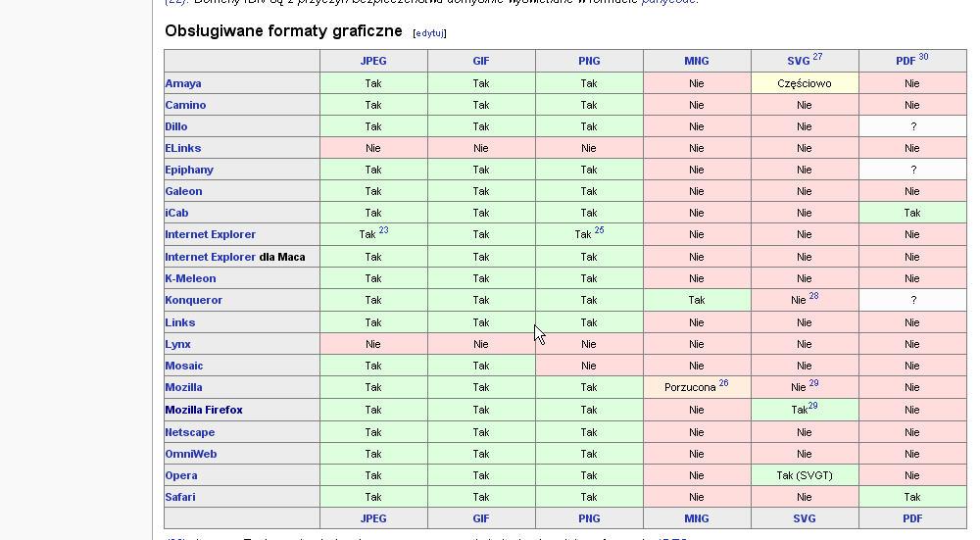
Task: Follow footnote 29 in Mozilla SVG cell
Action: (813, 382)
